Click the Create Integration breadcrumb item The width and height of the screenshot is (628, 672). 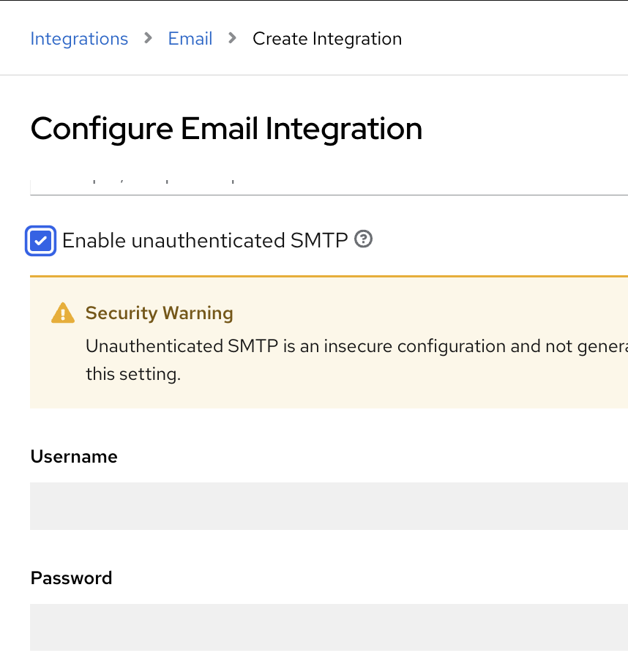tap(326, 39)
